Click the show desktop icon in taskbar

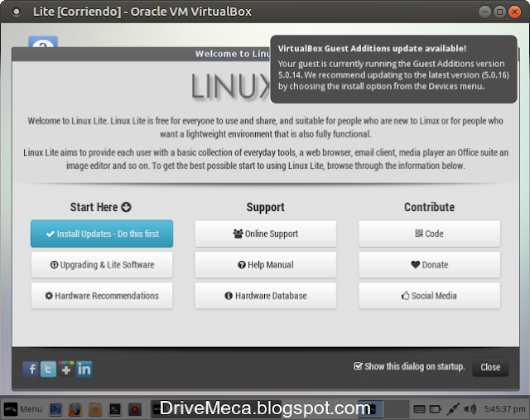(55, 409)
